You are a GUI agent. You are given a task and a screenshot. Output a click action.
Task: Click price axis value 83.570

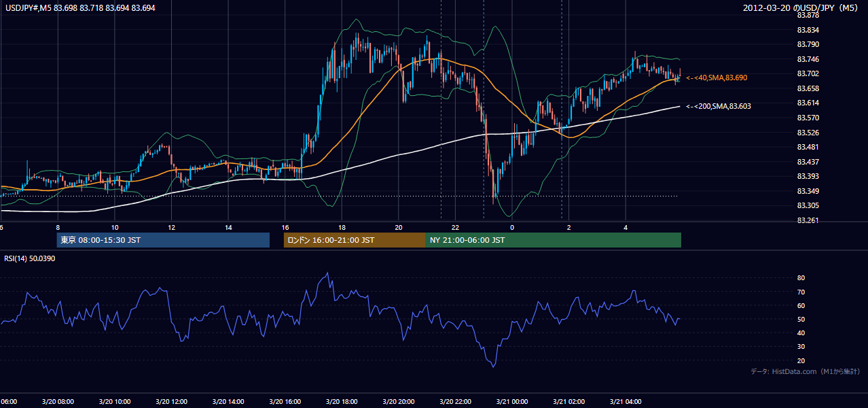808,118
